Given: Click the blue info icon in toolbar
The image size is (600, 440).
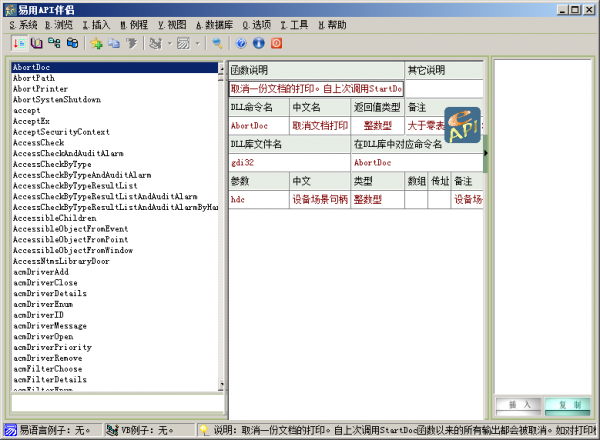Looking at the screenshot, I should [258, 44].
